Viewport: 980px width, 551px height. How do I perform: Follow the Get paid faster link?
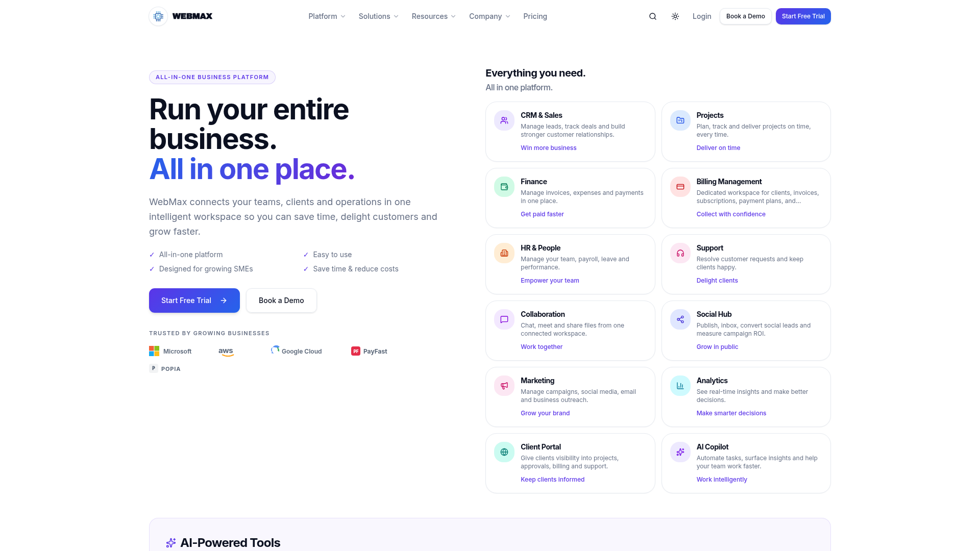(542, 214)
